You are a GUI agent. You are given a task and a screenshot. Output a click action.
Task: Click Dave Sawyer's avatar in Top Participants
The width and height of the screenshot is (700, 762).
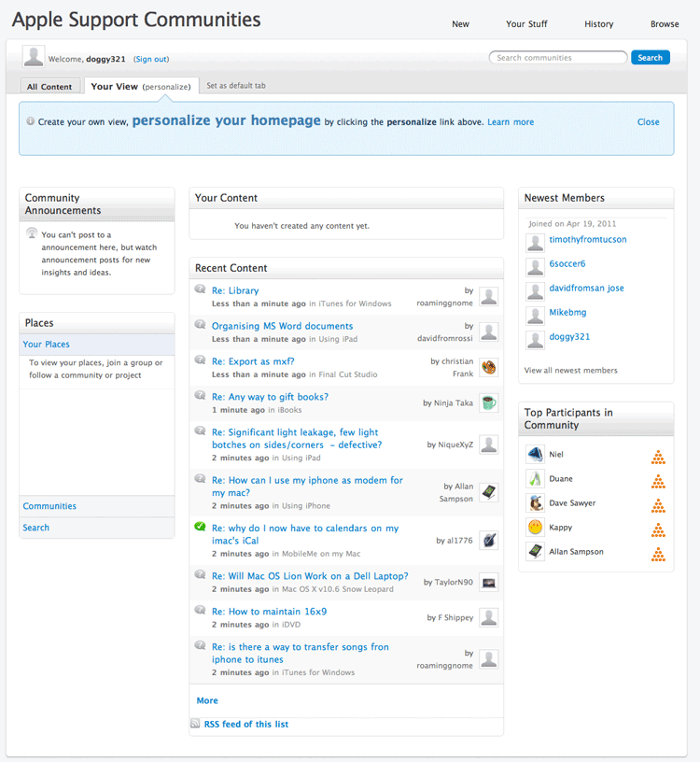pyautogui.click(x=536, y=503)
